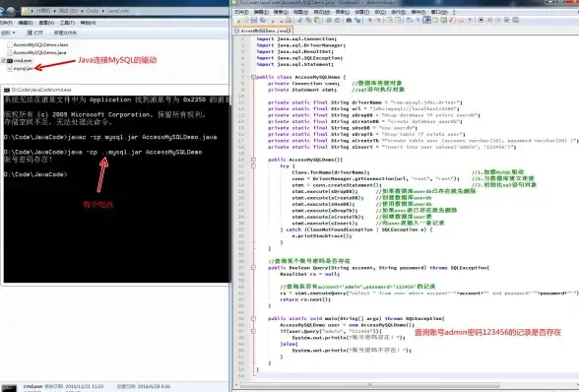Image resolution: width=579 pixels, height=392 pixels.
Task: Toggle the highlighted indent guide button
Action: tap(426, 20)
